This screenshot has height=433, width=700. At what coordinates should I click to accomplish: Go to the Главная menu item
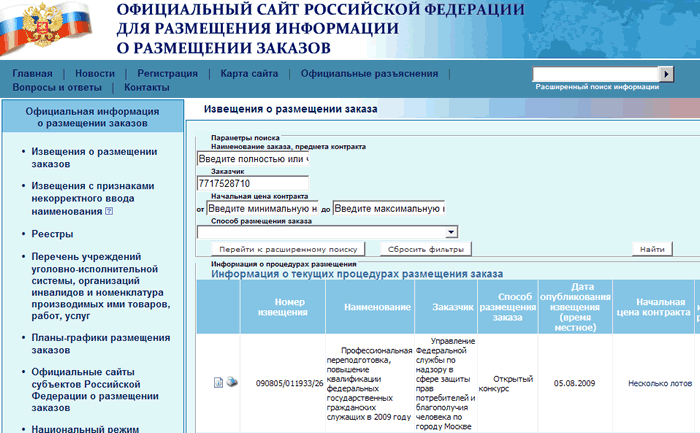pyautogui.click(x=32, y=73)
